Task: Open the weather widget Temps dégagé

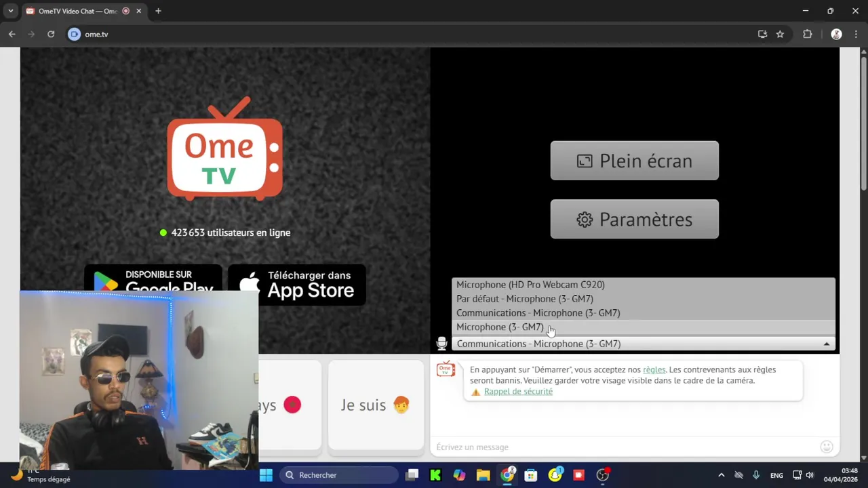Action: tap(41, 475)
